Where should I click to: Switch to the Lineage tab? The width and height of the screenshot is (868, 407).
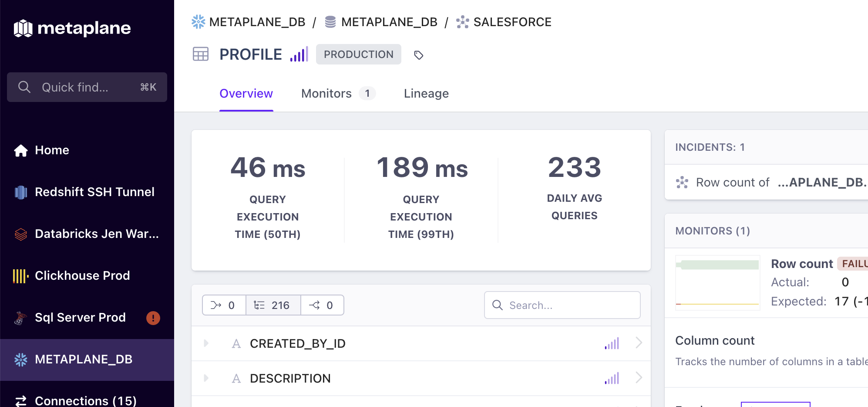[426, 94]
